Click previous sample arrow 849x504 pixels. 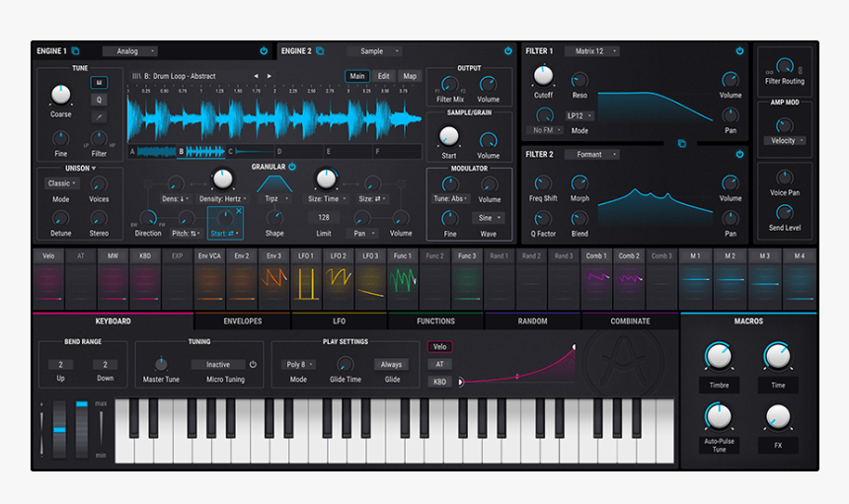tap(256, 76)
